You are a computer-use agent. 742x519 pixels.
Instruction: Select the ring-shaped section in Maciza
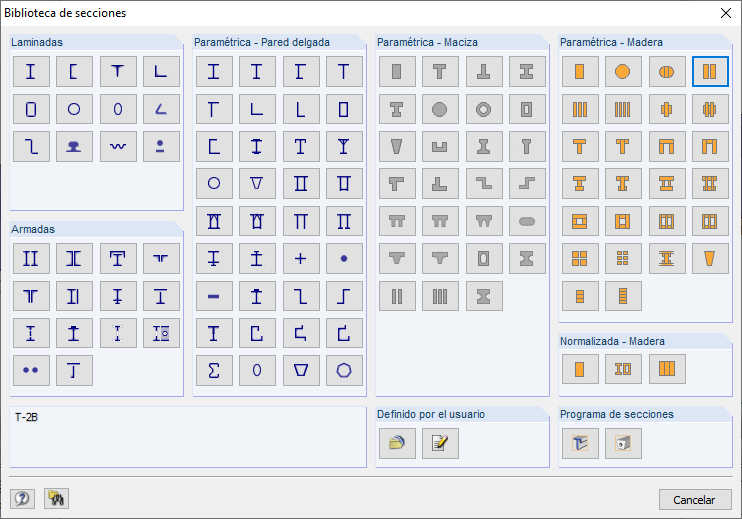tap(484, 109)
